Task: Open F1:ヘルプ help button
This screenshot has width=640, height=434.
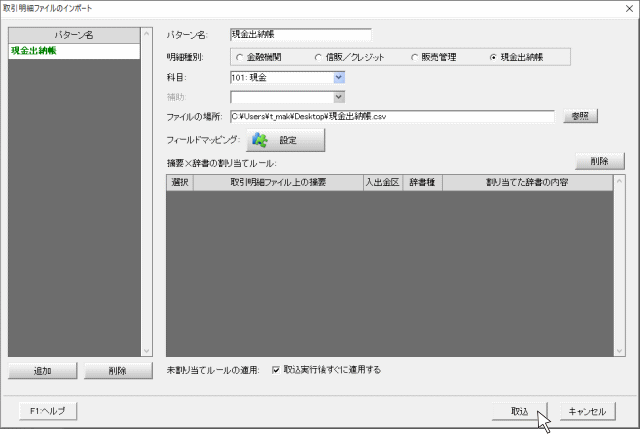Action: [48, 411]
